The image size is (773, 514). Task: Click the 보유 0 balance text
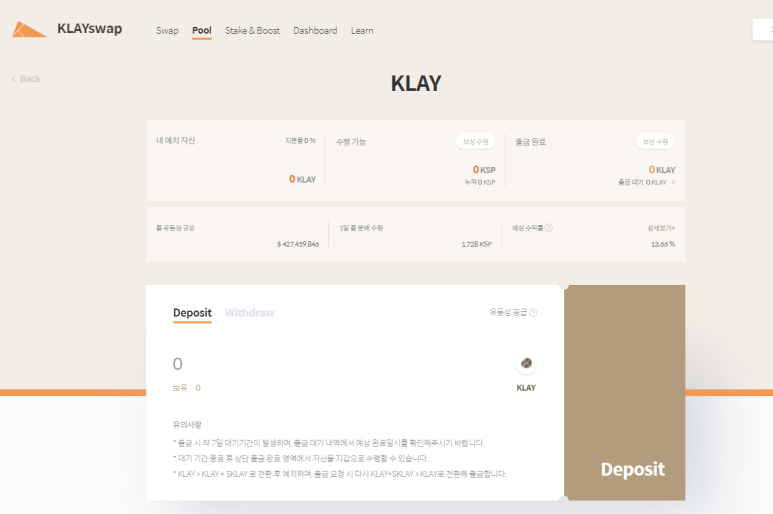(187, 388)
